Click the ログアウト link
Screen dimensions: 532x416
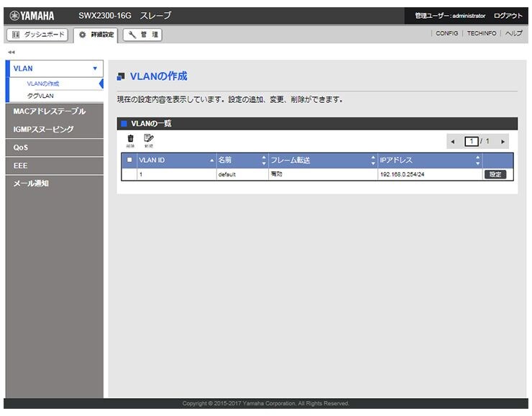tap(508, 15)
